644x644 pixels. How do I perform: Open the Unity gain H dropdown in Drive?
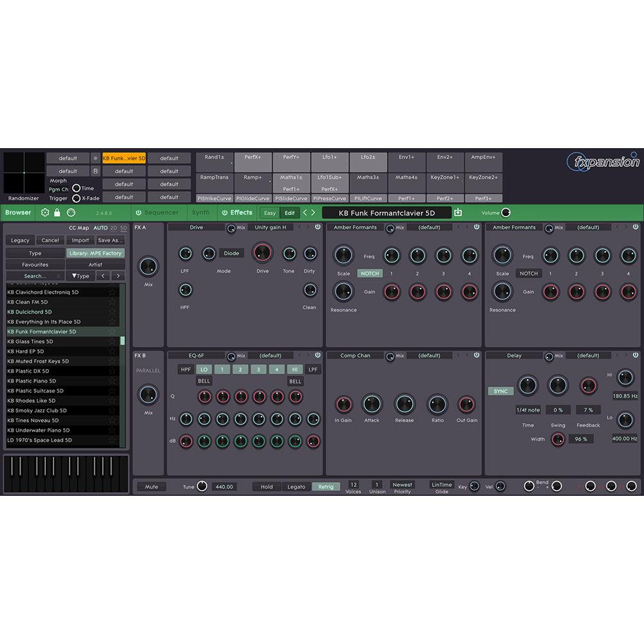coord(270,227)
